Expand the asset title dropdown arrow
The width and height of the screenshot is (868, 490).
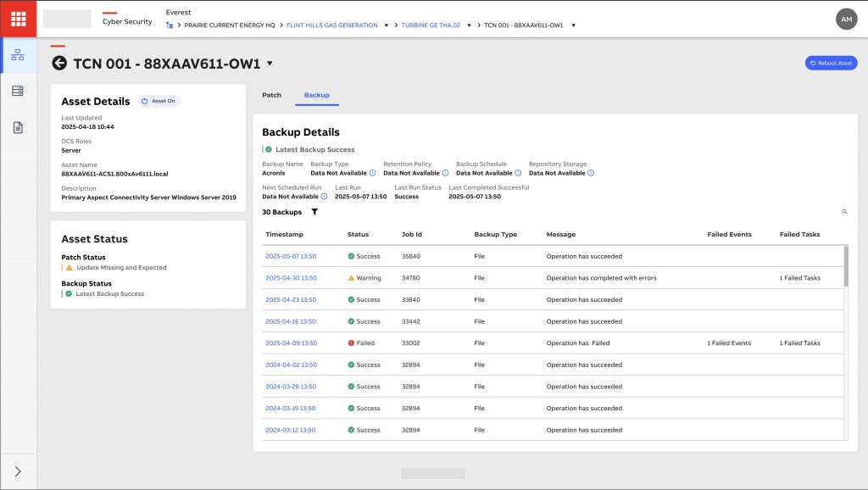click(x=270, y=63)
